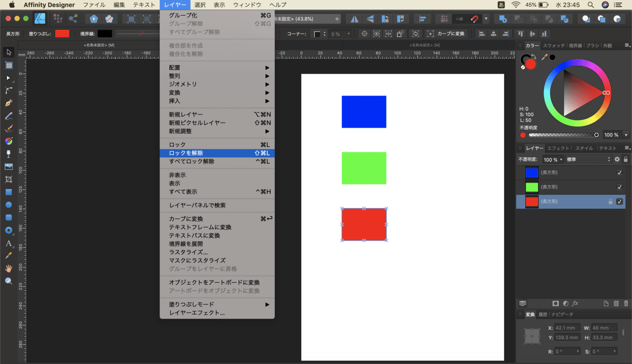Image resolution: width=632 pixels, height=364 pixels.
Task: Select the Pencil tool
Action: coord(8,116)
